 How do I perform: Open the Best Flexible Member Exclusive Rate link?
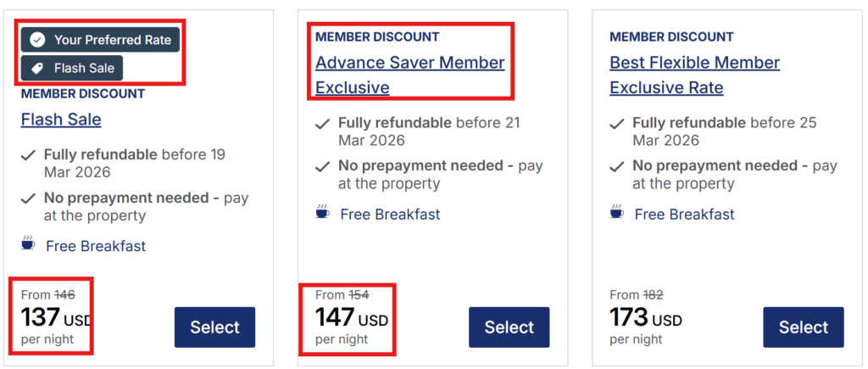[x=694, y=64]
